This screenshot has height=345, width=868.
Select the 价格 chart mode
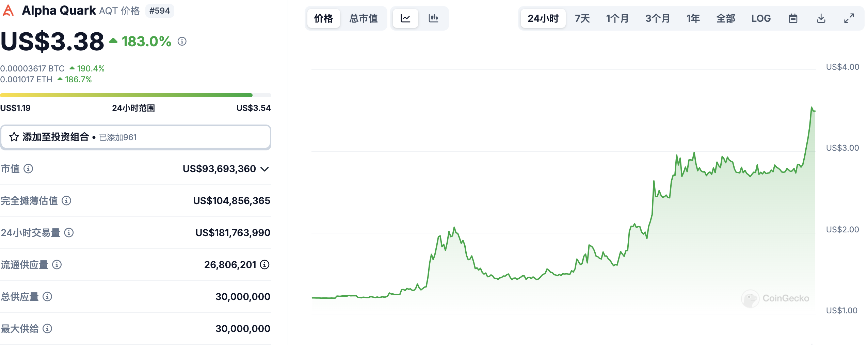[x=323, y=18]
